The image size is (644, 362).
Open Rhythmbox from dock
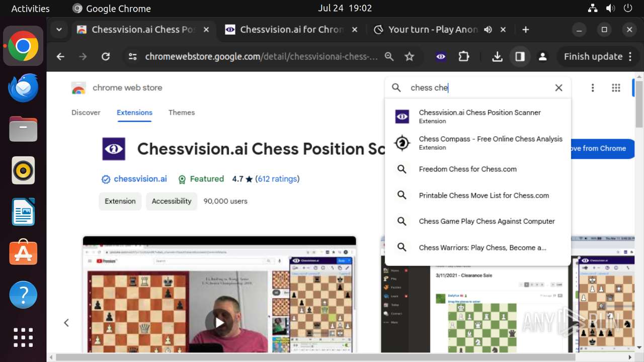point(23,170)
